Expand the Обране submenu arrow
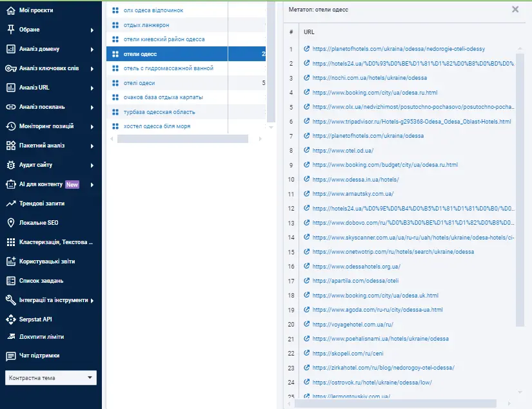 pos(92,30)
